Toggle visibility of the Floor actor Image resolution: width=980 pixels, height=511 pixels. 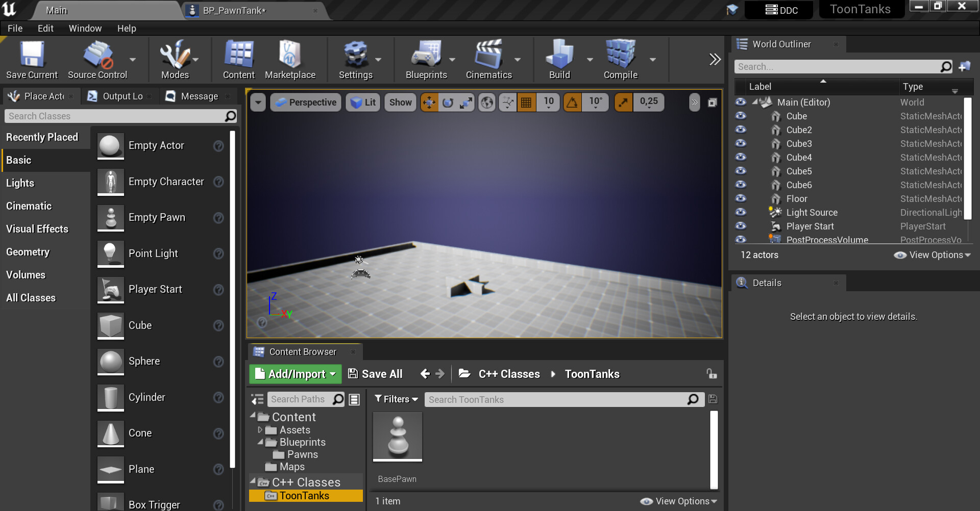tap(741, 198)
